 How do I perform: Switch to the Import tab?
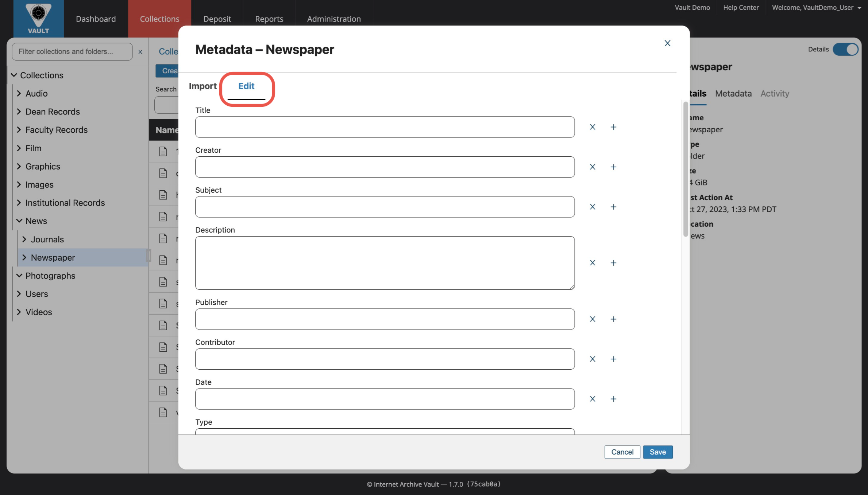[x=202, y=86]
